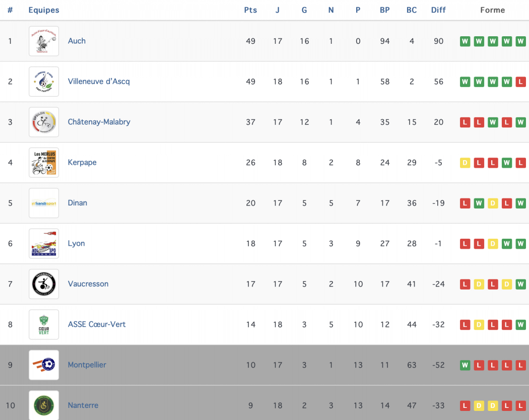Select the ASSE Cœur-Vert green logo
529x420 pixels.
(44, 325)
